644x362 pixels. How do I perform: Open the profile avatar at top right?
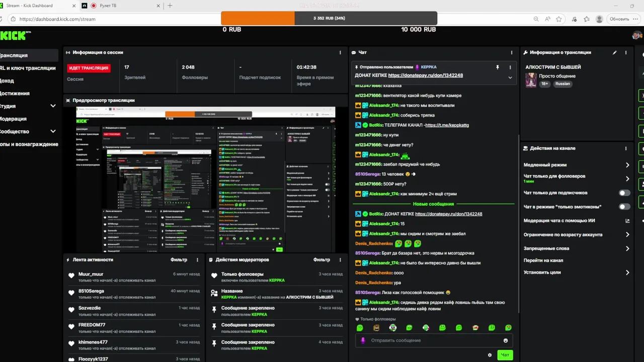pyautogui.click(x=637, y=35)
